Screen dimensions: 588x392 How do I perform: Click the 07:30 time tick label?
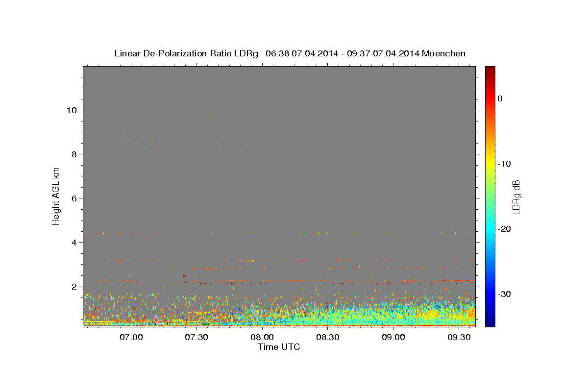click(197, 337)
